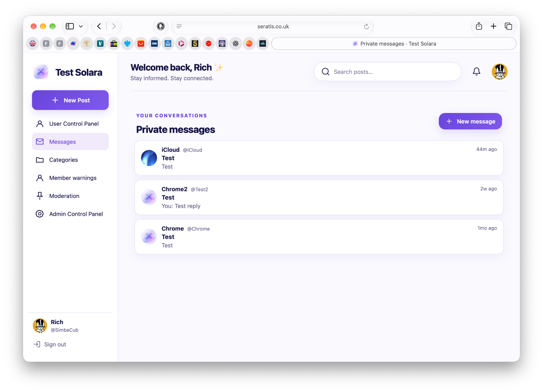
Task: Open the Barclays eagle pinned tab
Action: pyautogui.click(x=127, y=43)
